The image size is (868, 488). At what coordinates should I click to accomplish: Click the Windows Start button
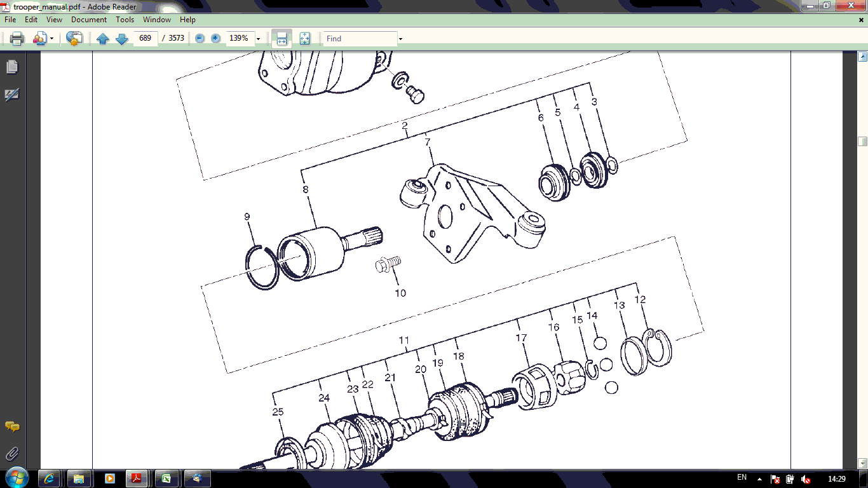[15, 478]
